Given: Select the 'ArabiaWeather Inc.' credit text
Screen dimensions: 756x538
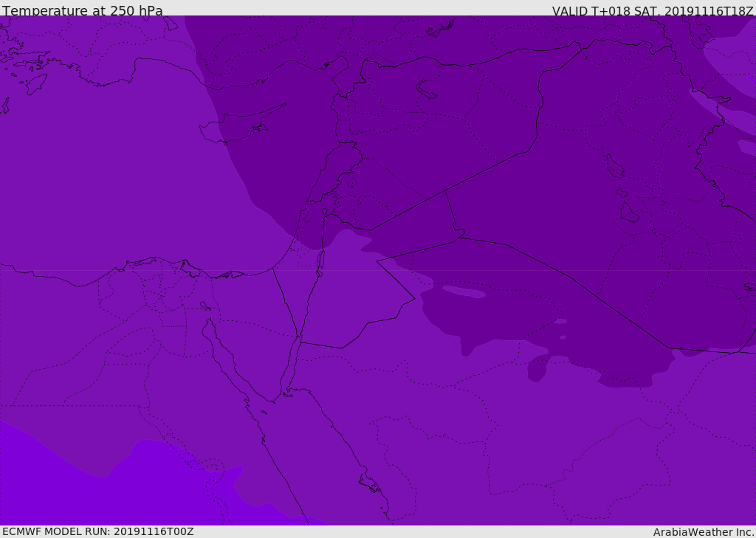Looking at the screenshot, I should point(703,532).
